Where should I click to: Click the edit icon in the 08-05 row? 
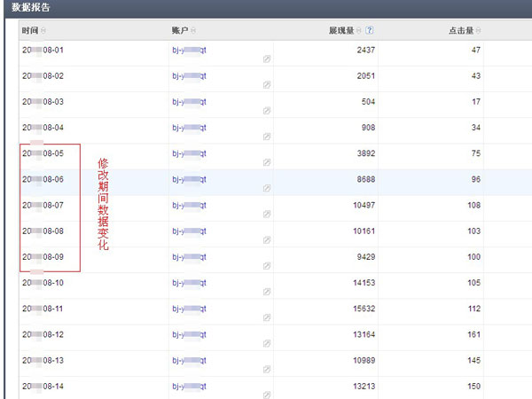click(x=267, y=163)
